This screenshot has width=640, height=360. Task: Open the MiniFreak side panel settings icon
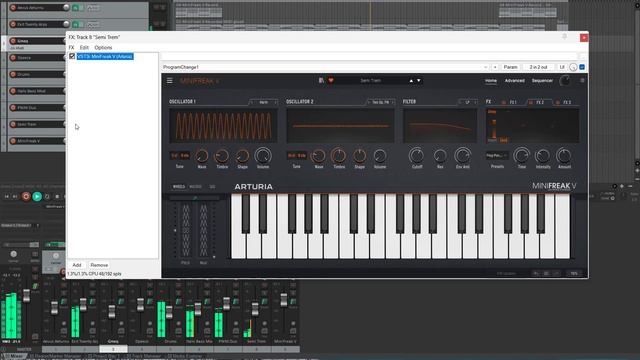582,80
